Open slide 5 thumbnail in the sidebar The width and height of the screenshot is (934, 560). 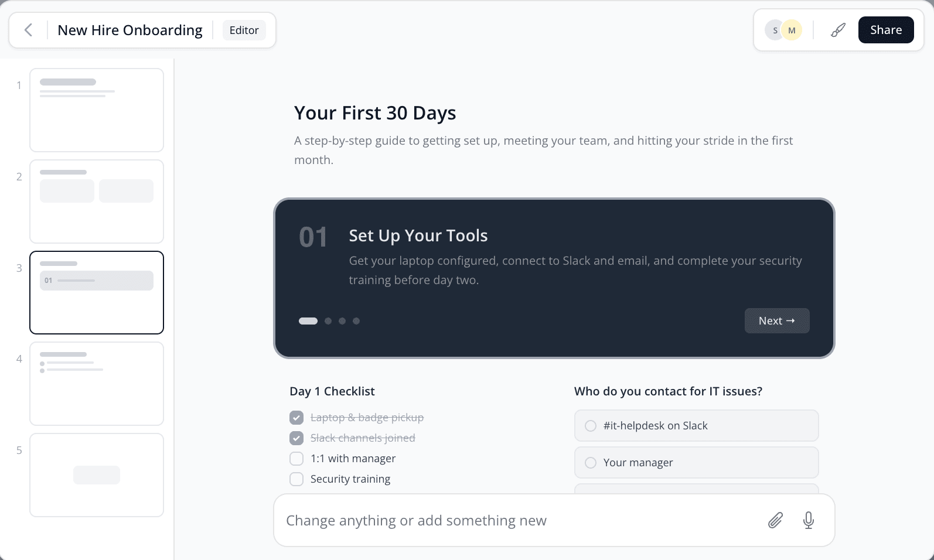click(97, 474)
